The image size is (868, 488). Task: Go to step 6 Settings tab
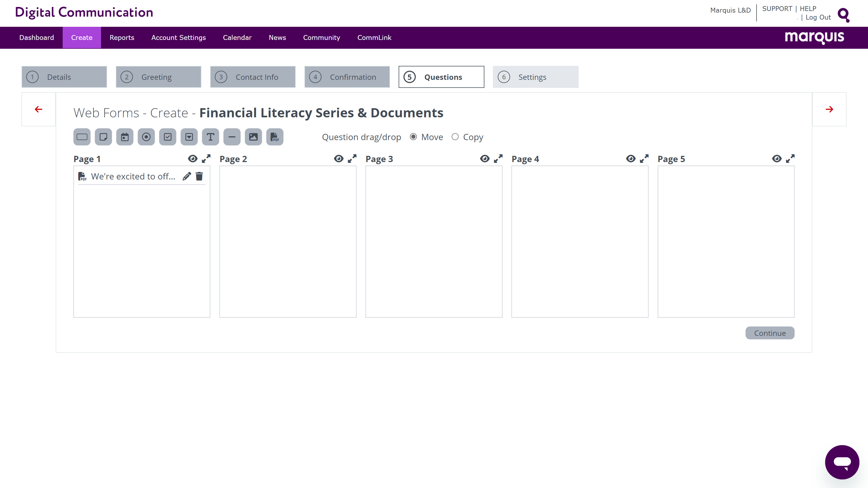pos(536,77)
